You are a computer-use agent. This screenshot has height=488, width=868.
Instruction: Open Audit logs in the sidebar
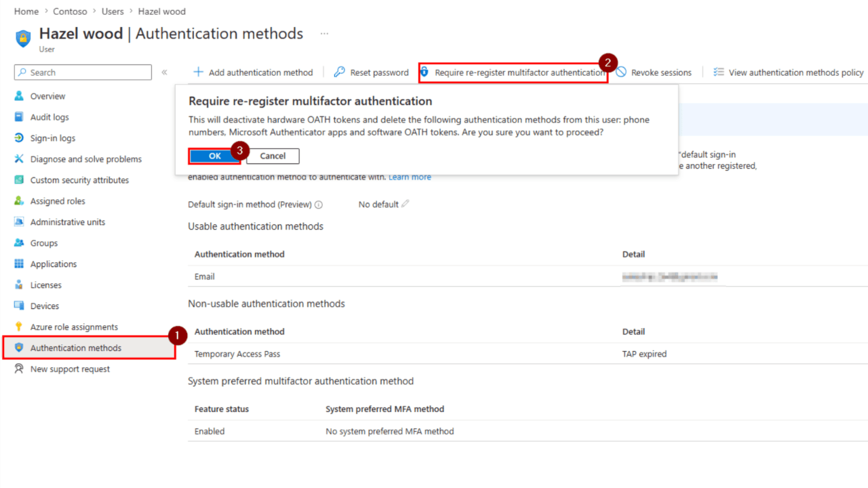pyautogui.click(x=50, y=117)
